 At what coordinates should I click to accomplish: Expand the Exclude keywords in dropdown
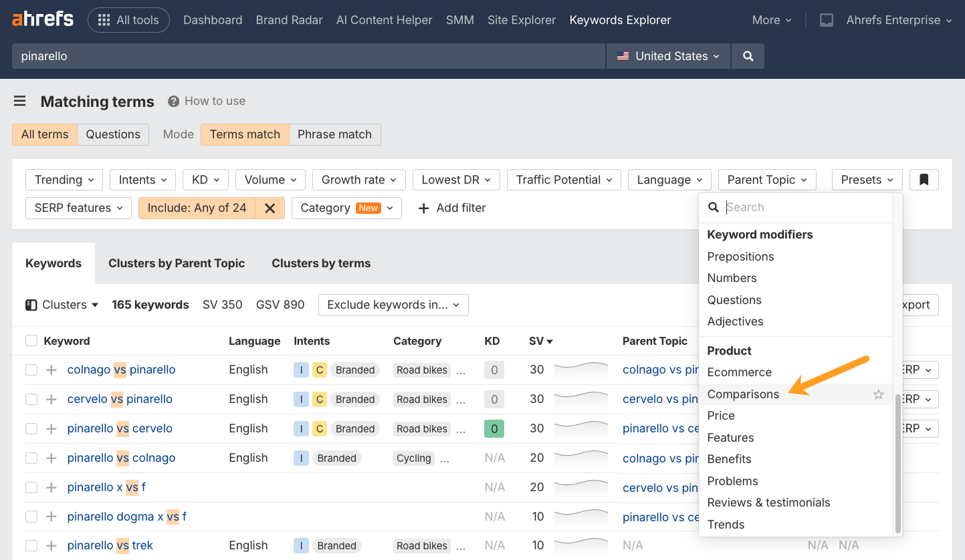pos(393,305)
